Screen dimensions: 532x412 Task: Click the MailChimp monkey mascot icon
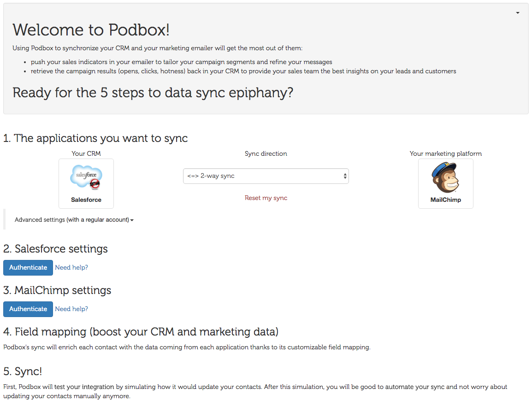click(445, 177)
